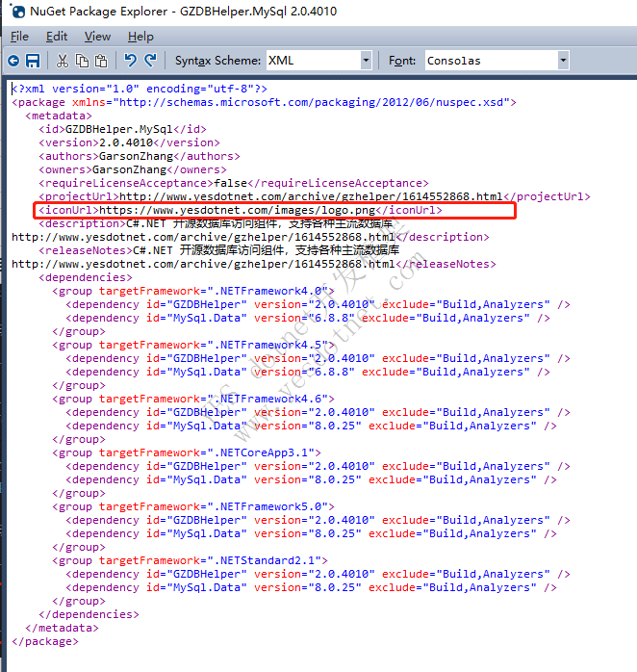The width and height of the screenshot is (637, 672).
Task: Open the Edit menu
Action: [57, 36]
